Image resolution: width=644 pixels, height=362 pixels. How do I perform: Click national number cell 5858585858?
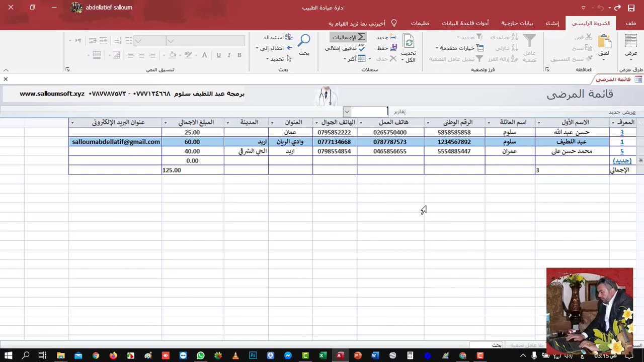click(x=454, y=133)
